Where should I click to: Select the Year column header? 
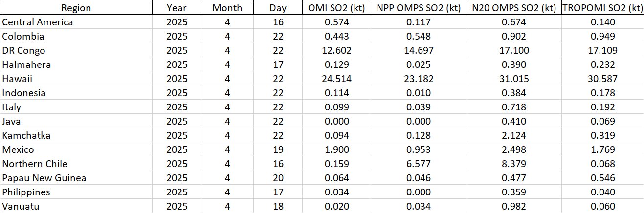tap(177, 8)
